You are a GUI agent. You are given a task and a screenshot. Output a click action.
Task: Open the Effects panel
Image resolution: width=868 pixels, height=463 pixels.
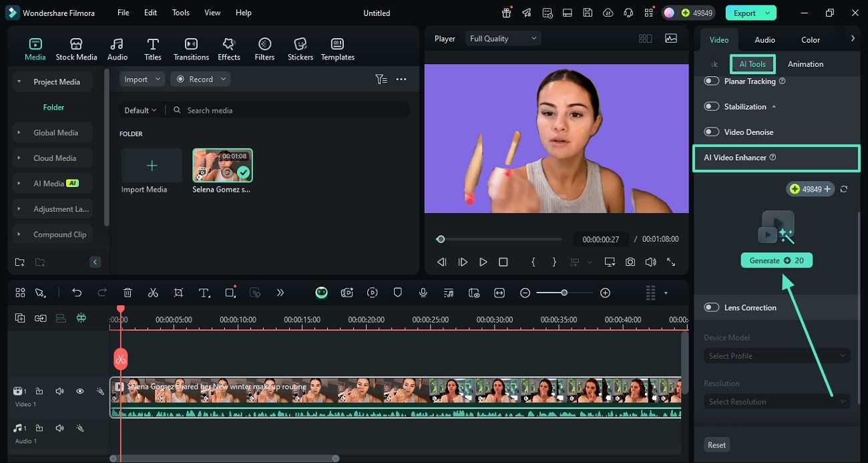[229, 49]
